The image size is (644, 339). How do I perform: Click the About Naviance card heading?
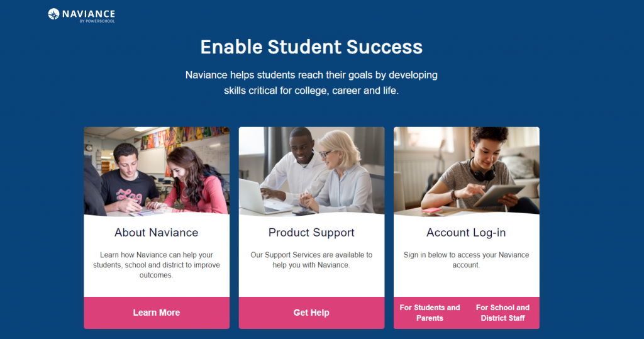tap(157, 233)
